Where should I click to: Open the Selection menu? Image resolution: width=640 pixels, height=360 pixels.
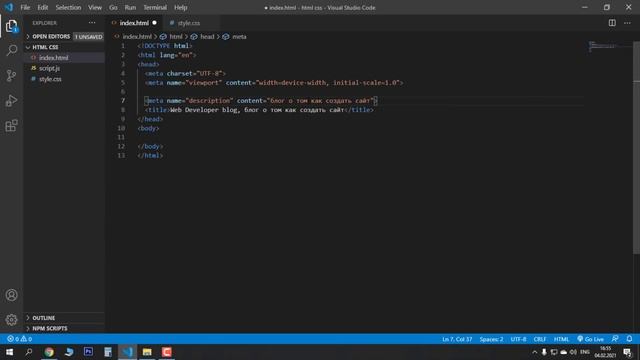click(68, 7)
